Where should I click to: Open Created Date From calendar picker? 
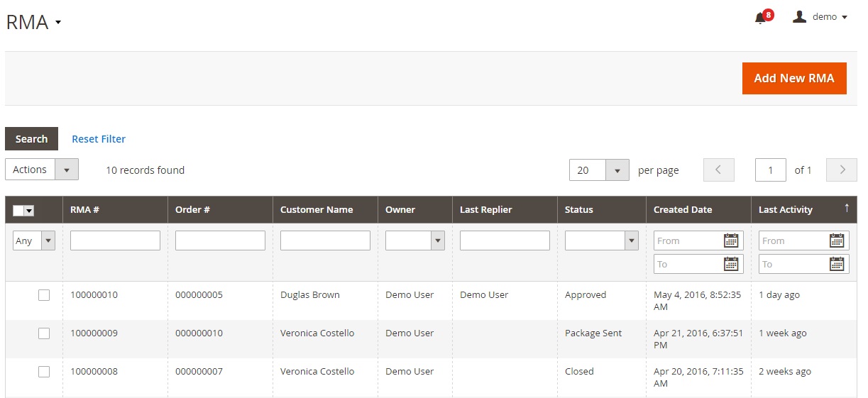coord(731,241)
